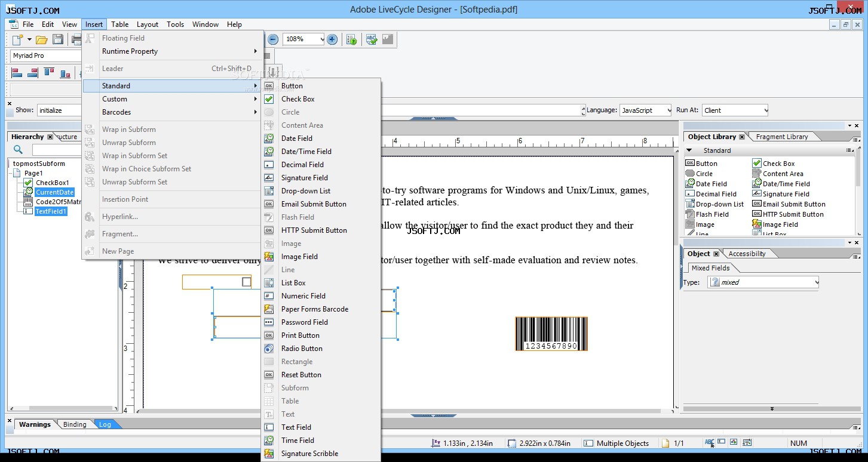Screen dimensions: 868x462
Task: Choose Paper Forms Barcode in submenu
Action: (x=321, y=309)
